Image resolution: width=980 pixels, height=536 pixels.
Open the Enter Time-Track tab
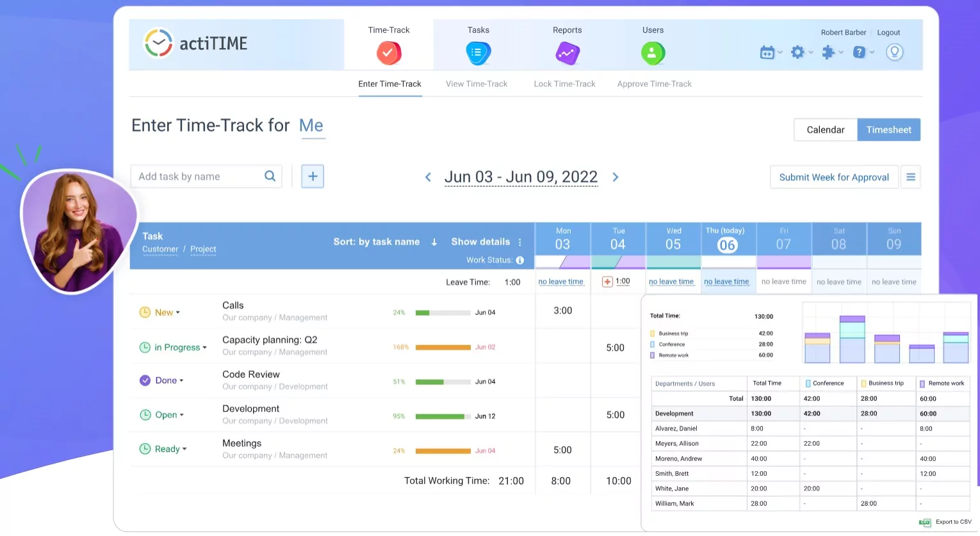click(389, 84)
